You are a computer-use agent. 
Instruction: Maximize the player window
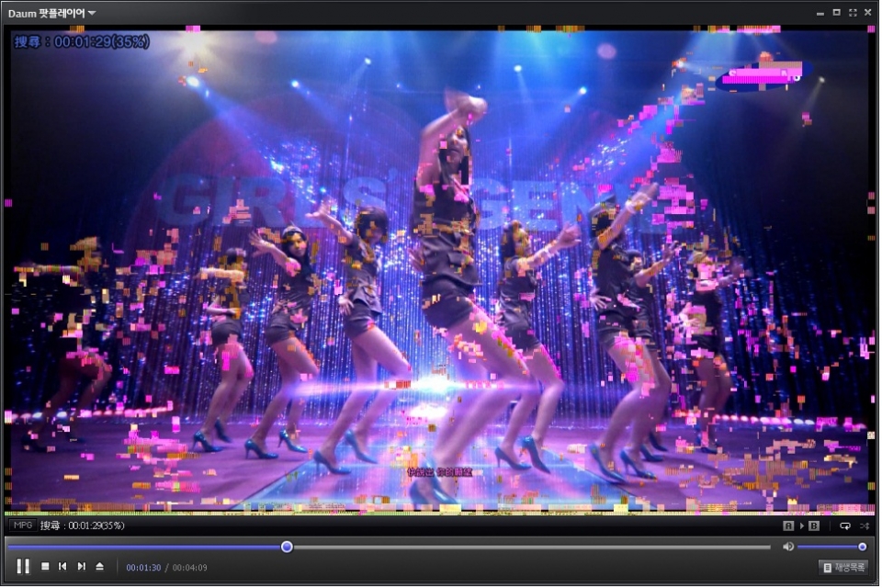[x=836, y=13]
